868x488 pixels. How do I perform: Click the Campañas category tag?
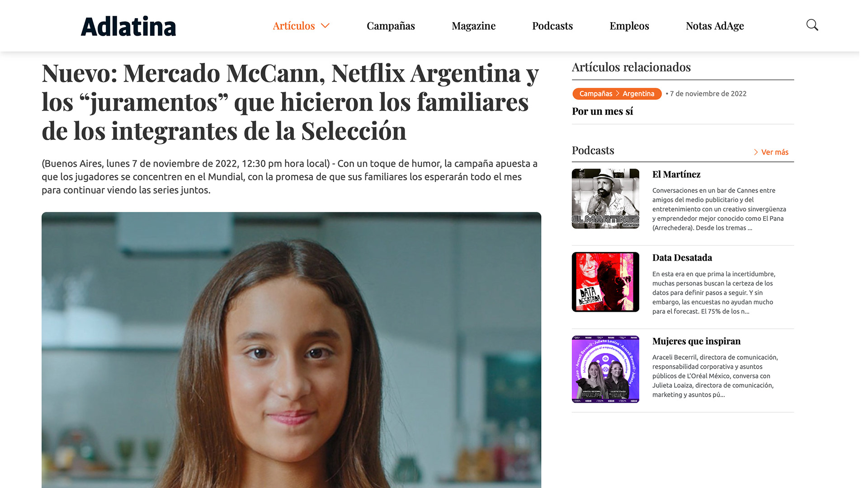596,94
